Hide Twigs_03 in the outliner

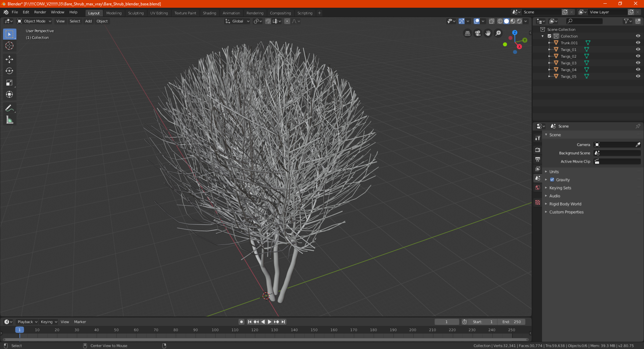coord(638,63)
